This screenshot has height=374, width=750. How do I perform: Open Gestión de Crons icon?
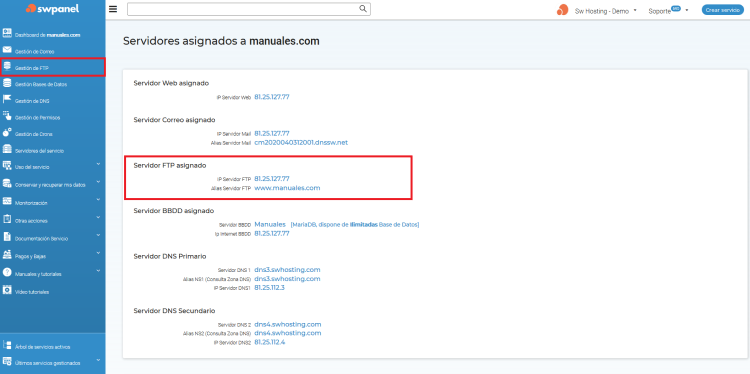pyautogui.click(x=7, y=133)
